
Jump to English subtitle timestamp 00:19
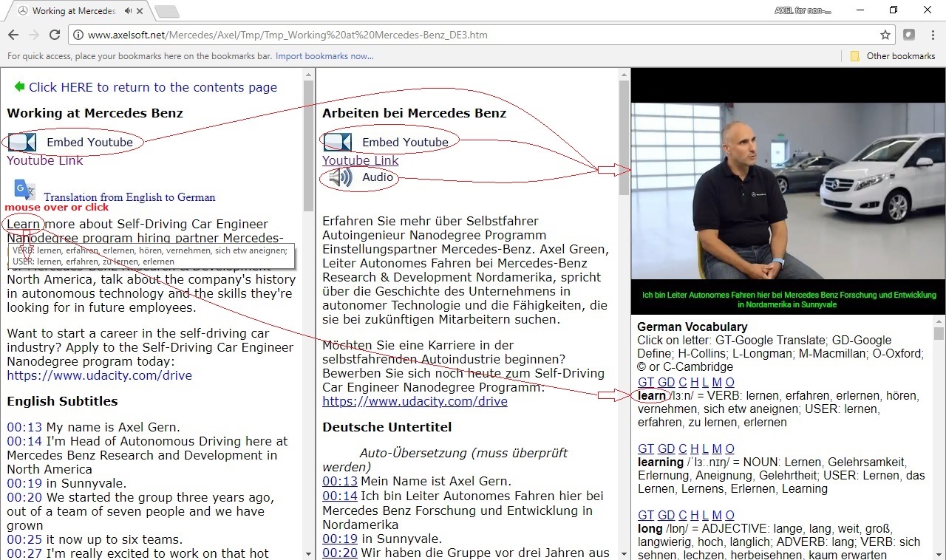(25, 483)
